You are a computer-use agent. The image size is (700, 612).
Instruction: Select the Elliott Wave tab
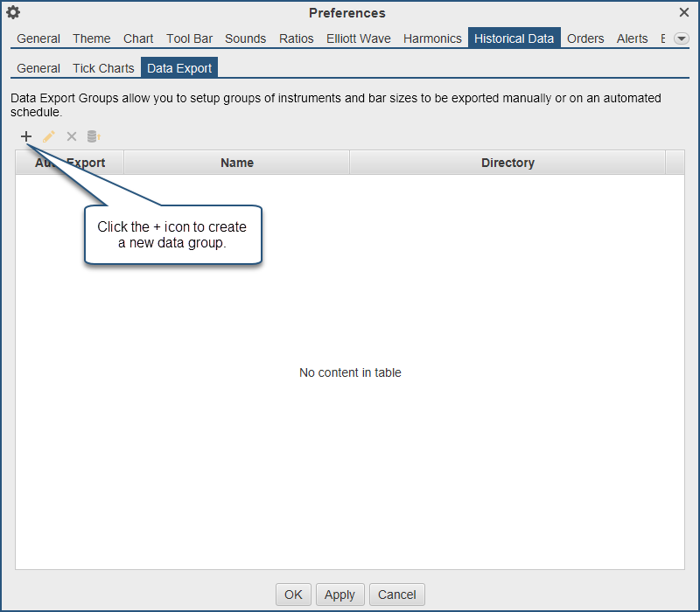(x=359, y=38)
